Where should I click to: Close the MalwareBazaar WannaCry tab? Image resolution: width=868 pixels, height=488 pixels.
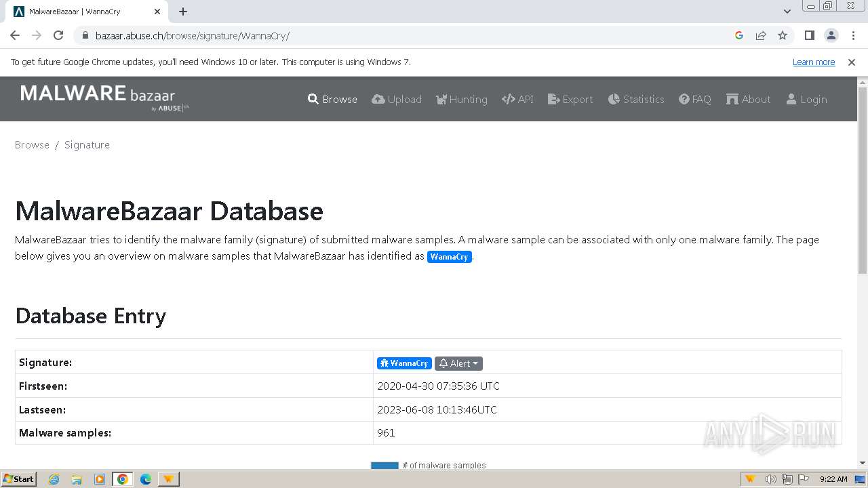click(x=157, y=12)
